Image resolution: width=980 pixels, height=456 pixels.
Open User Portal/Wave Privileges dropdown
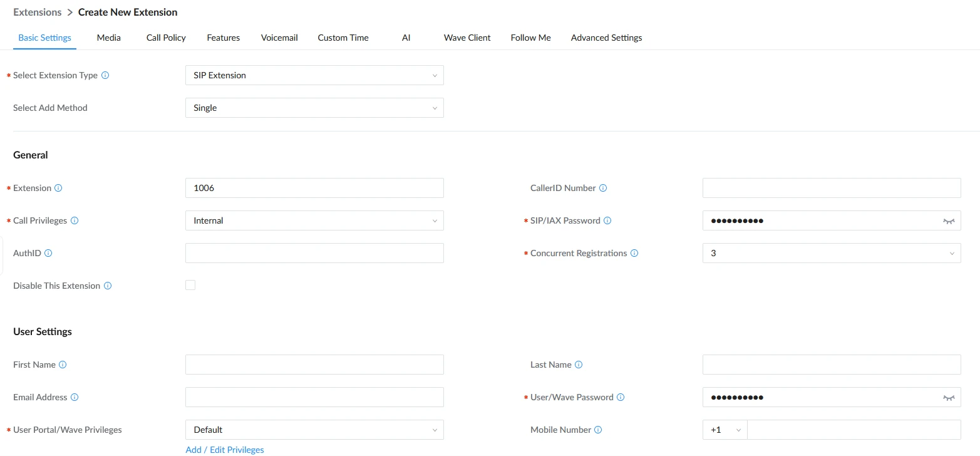point(314,430)
